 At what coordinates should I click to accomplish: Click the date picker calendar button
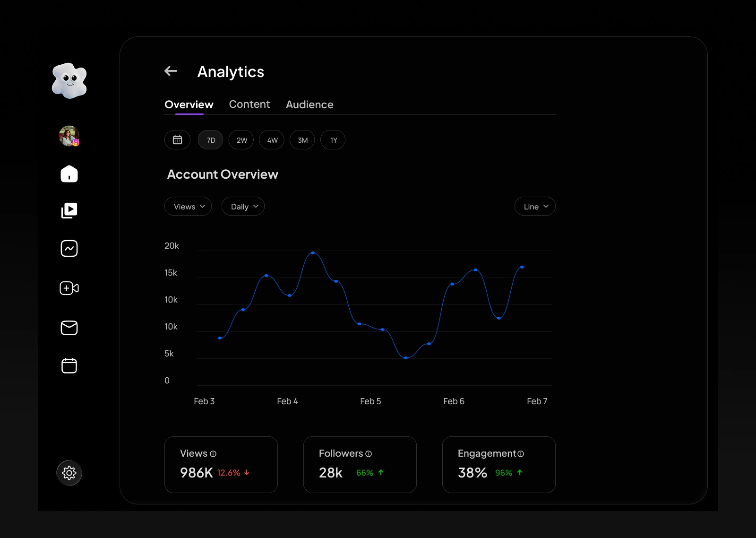pos(178,140)
